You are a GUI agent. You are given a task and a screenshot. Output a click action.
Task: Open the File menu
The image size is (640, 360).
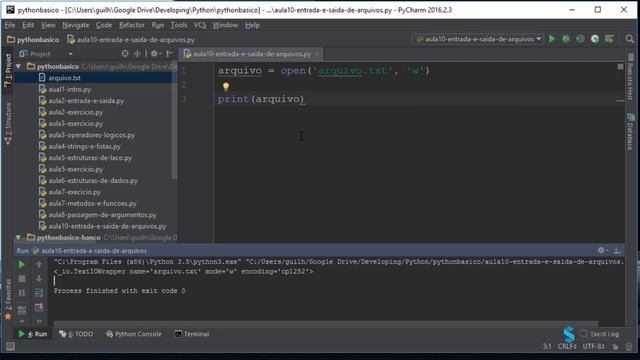click(9, 25)
